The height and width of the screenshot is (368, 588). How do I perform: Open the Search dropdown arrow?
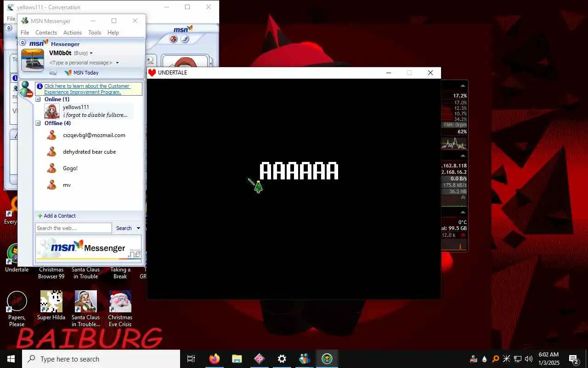pos(138,228)
